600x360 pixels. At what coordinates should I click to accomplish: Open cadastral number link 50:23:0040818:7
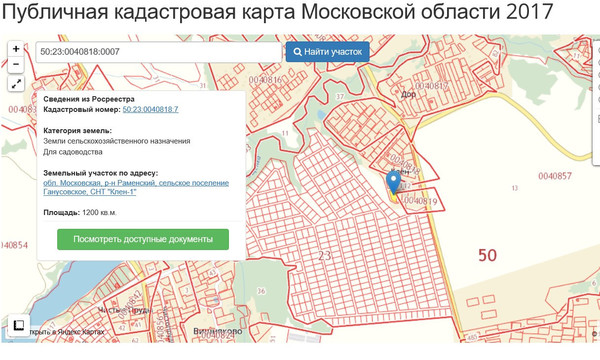pyautogui.click(x=150, y=109)
